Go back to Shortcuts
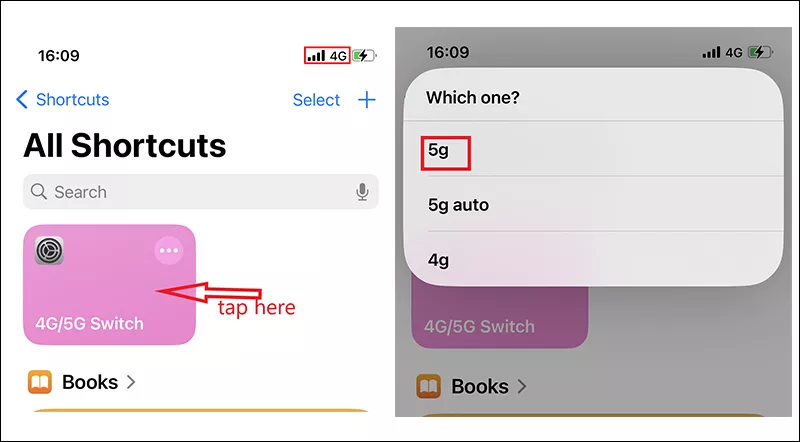The height and width of the screenshot is (442, 800). point(72,100)
